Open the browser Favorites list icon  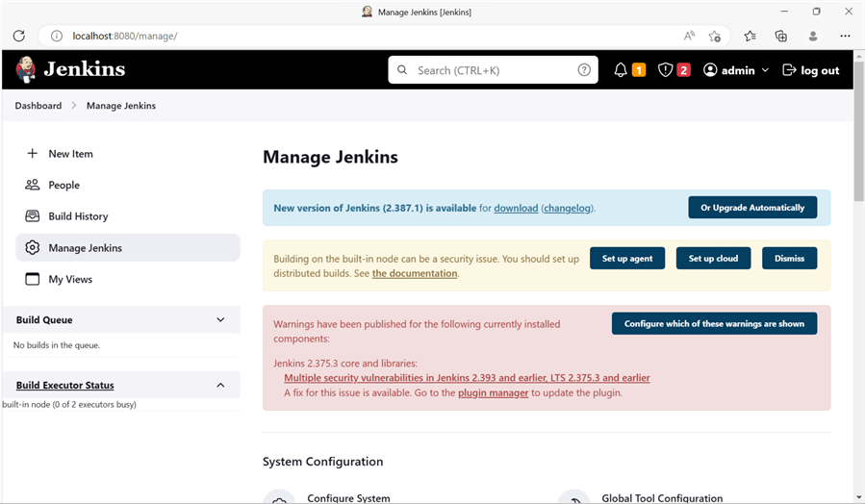[750, 36]
